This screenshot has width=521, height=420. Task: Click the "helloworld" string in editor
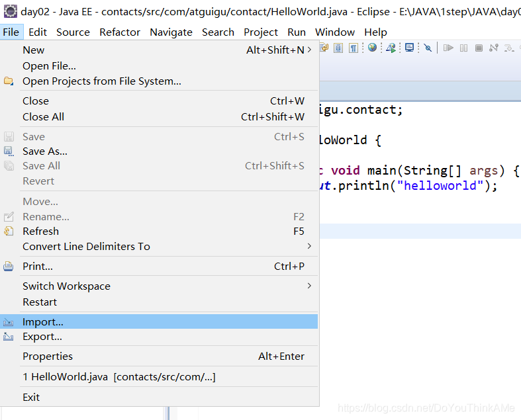click(x=440, y=186)
